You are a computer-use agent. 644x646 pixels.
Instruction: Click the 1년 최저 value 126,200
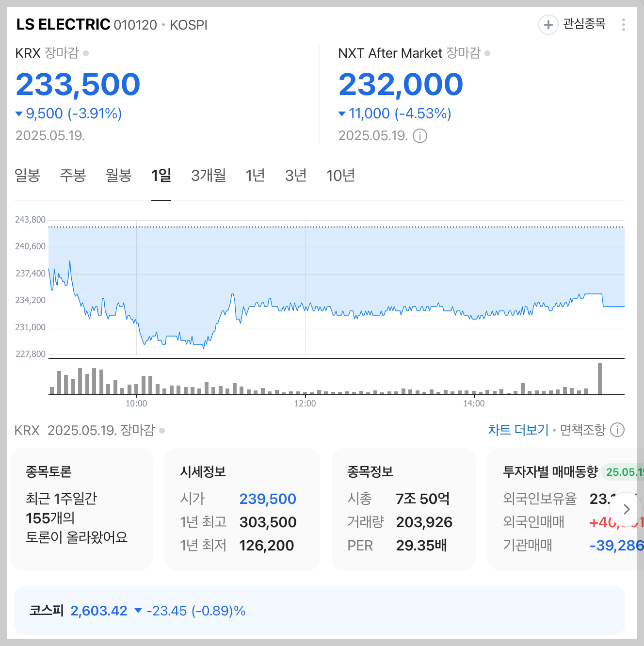click(x=267, y=546)
